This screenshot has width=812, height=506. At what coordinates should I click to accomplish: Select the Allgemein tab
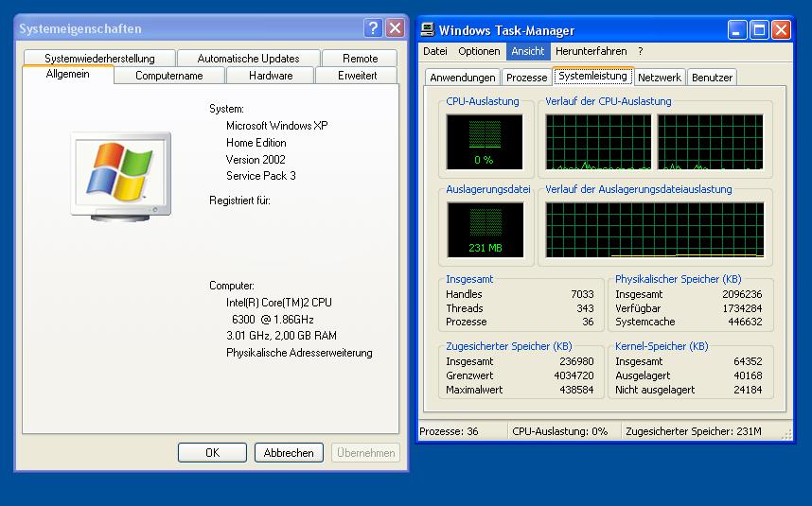click(x=68, y=74)
